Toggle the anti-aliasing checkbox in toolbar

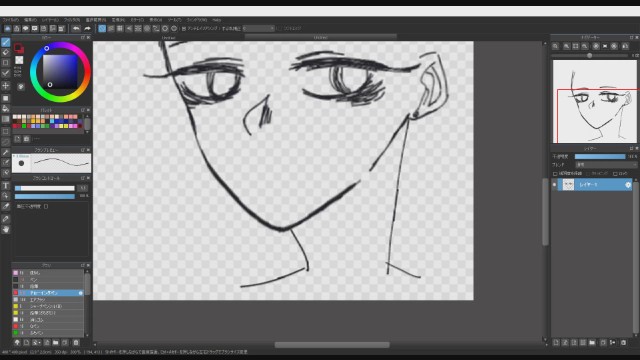click(x=184, y=29)
